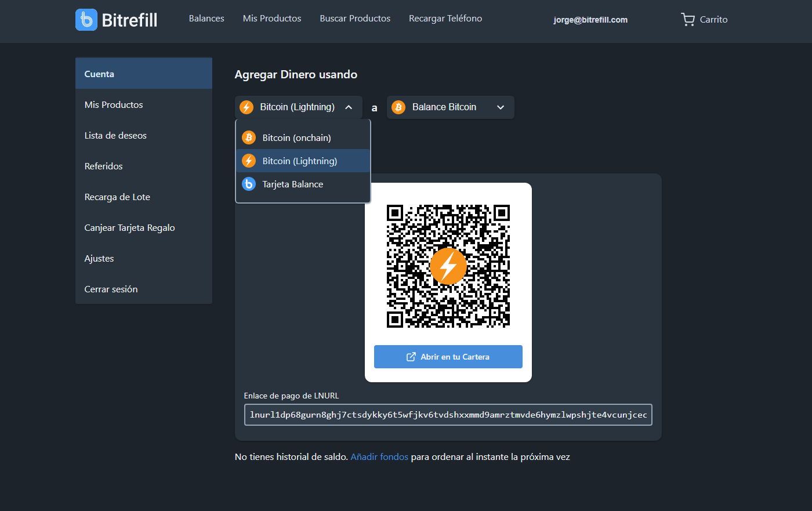Screen dimensions: 812x511
Task: Select Cuenta in the sidebar
Action: pyautogui.click(x=144, y=74)
